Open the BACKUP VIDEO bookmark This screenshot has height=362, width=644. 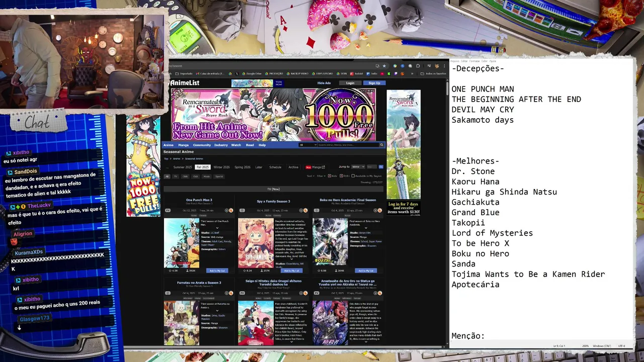tap(297, 74)
